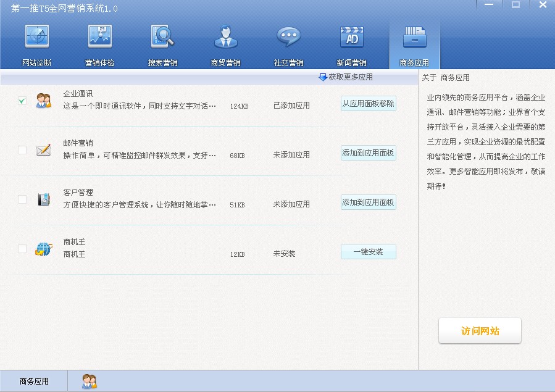Click the 客户管理 app icon

[x=43, y=199]
